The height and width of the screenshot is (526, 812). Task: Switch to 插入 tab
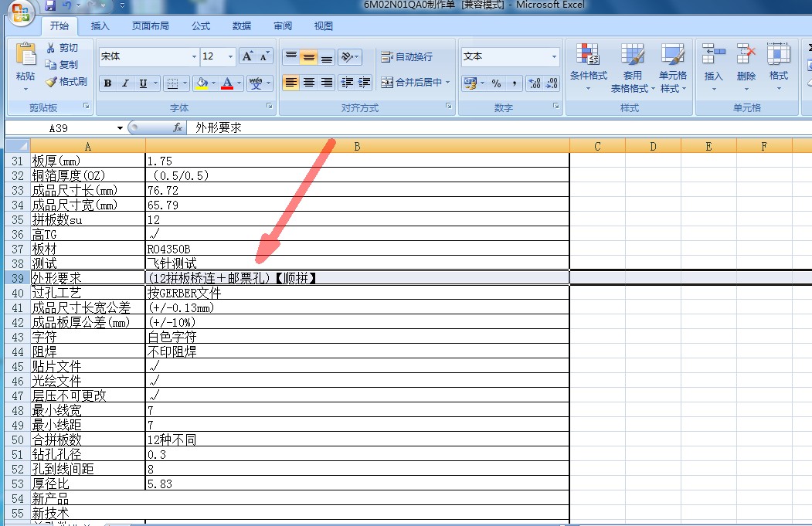coord(100,26)
